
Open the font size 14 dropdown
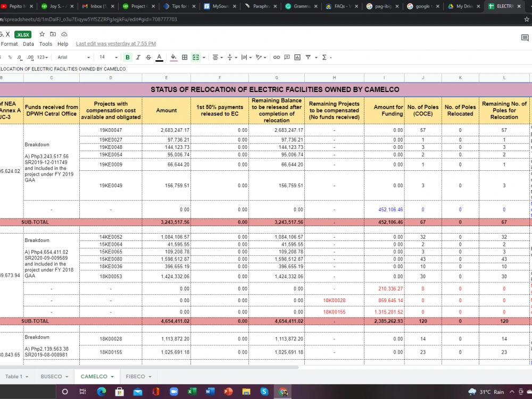108,57
